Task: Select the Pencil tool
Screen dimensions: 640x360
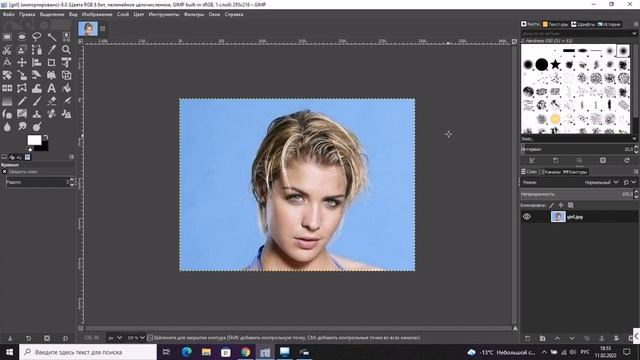Action: coord(22,101)
